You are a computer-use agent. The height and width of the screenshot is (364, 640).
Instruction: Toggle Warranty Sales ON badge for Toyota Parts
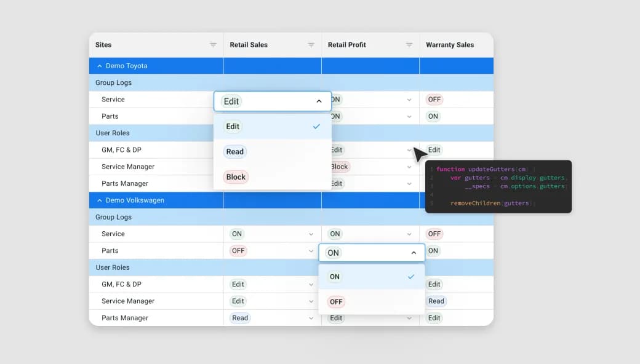[x=433, y=116]
